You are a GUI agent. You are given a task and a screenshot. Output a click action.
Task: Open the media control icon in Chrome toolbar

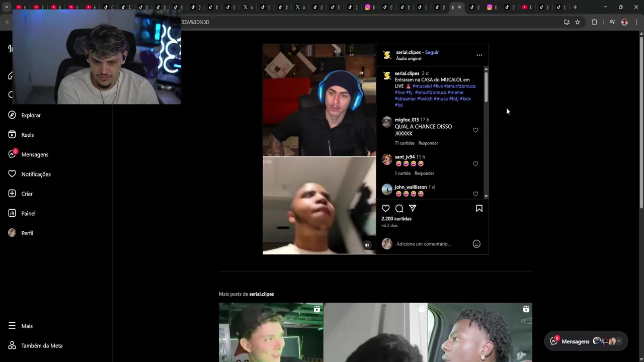(612, 22)
